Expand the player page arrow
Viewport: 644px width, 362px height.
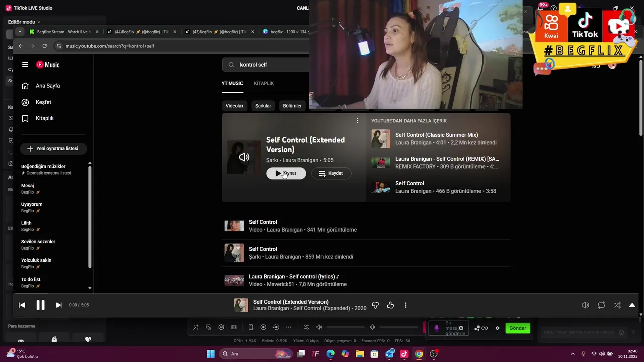pyautogui.click(x=632, y=305)
